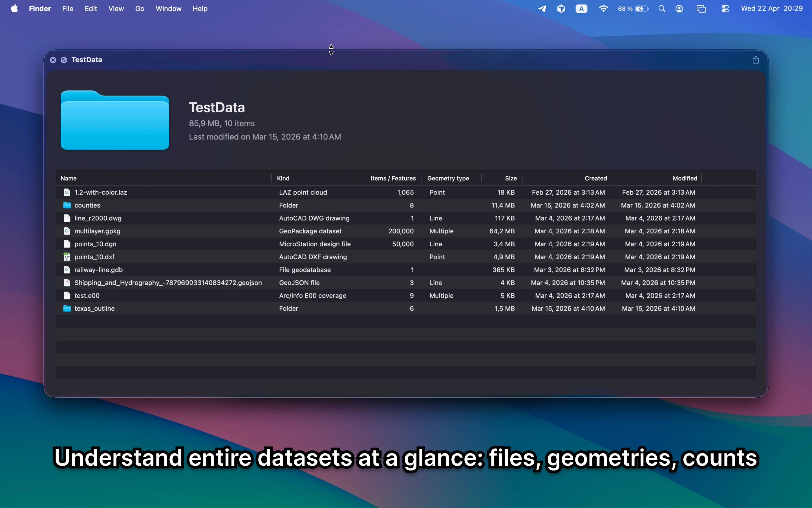
Task: Select the line_r2000.dwg file name
Action: pyautogui.click(x=98, y=218)
